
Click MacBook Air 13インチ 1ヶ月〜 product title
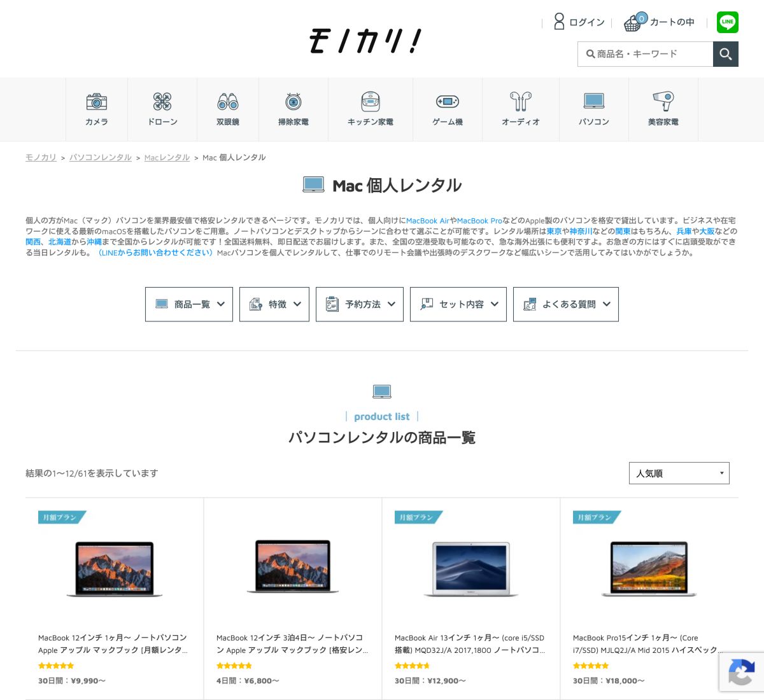470,644
